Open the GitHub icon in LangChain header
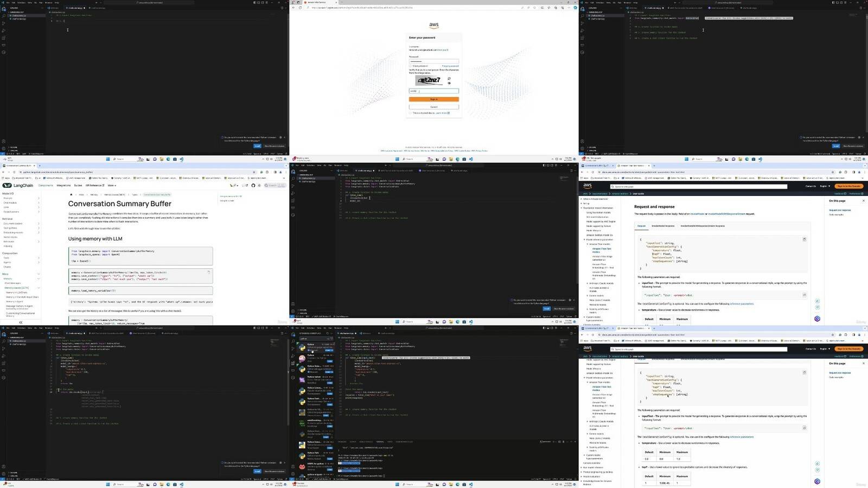This screenshot has height=488, width=868. pyautogui.click(x=253, y=185)
